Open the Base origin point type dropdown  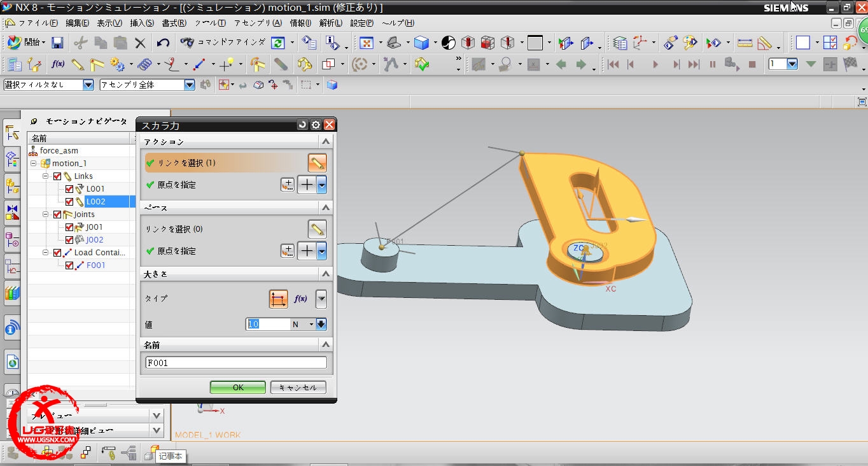click(322, 251)
